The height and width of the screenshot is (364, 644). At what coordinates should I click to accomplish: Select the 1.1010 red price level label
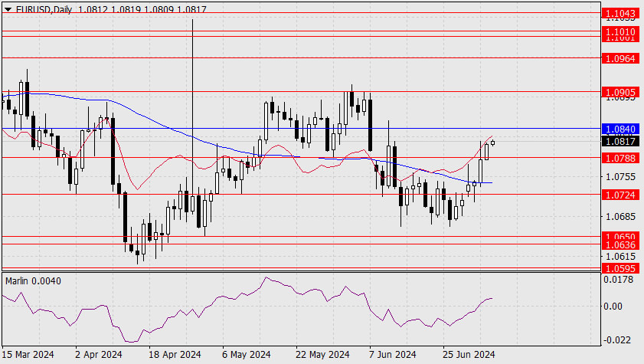coord(620,31)
